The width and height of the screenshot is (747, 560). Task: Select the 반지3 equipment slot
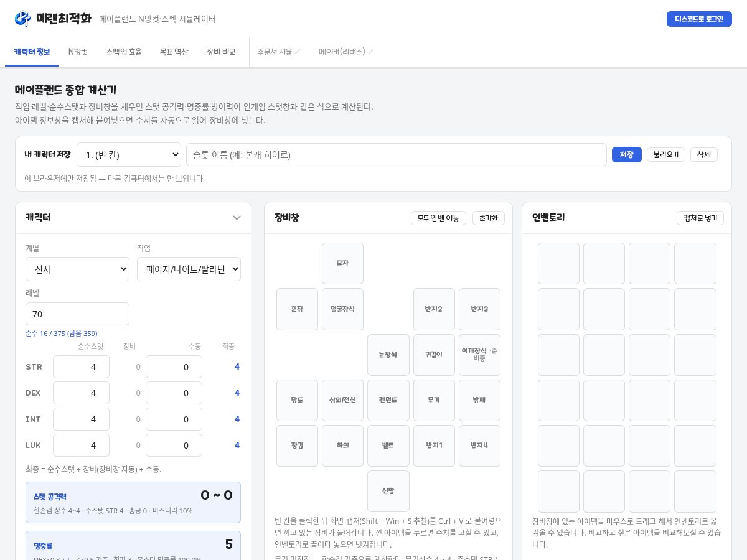tap(479, 309)
